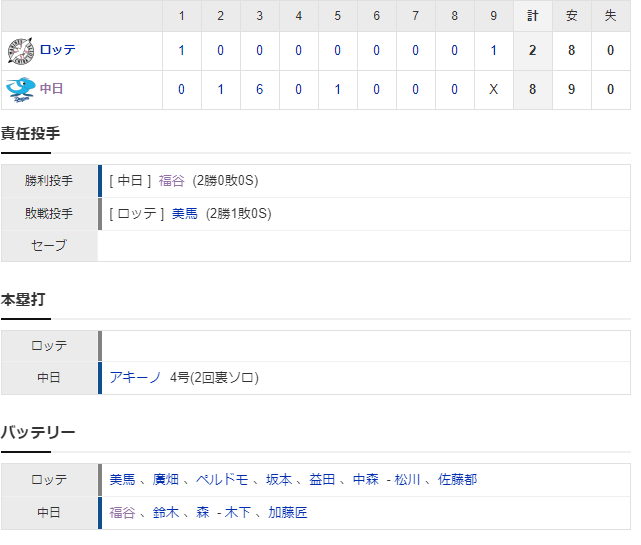Open battery pitcher 美馬 link
The width and height of the screenshot is (641, 545).
[123, 480]
